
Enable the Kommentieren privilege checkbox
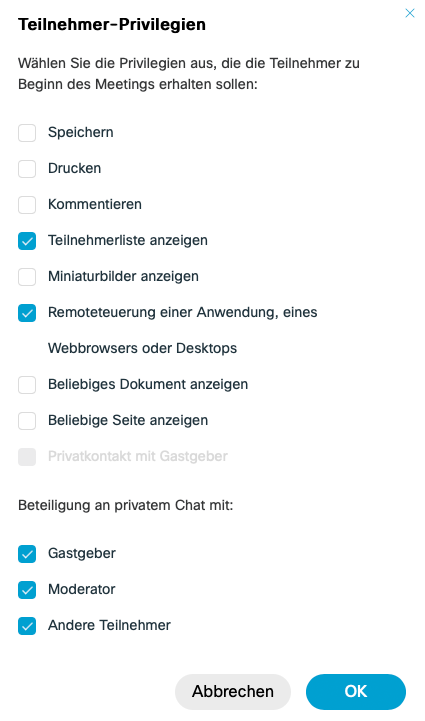(27, 205)
